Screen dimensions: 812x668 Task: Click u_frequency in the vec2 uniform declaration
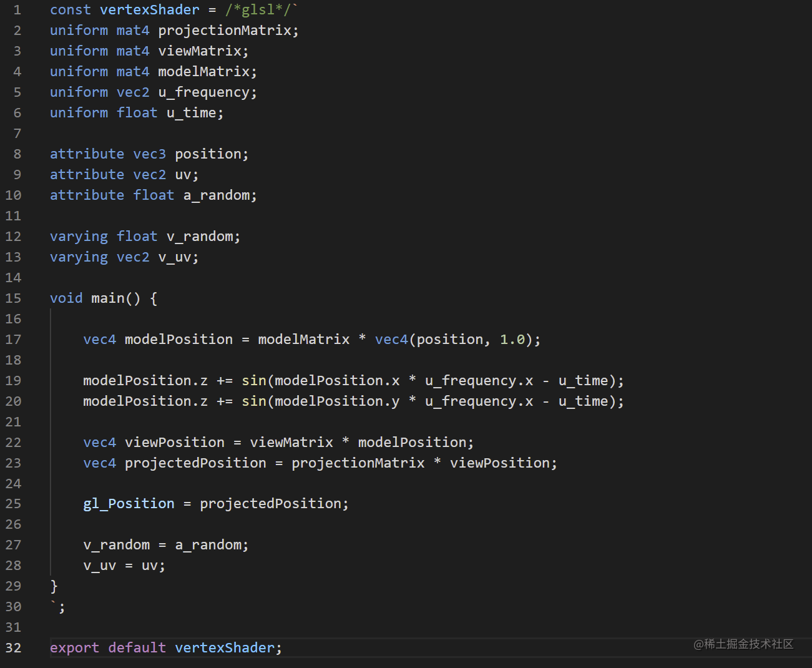pos(204,92)
